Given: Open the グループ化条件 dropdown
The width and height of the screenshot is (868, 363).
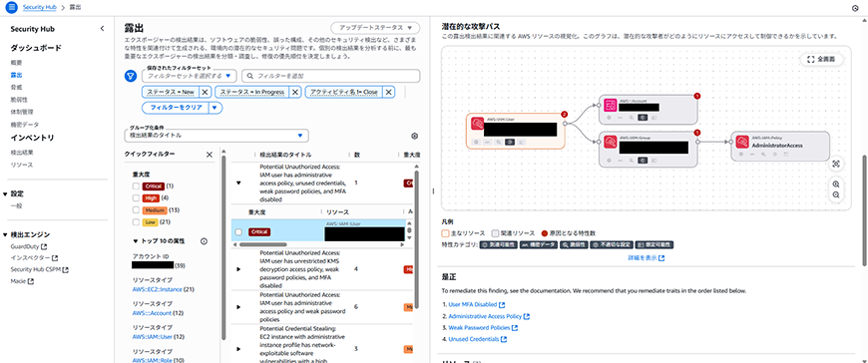Looking at the screenshot, I should tap(217, 136).
